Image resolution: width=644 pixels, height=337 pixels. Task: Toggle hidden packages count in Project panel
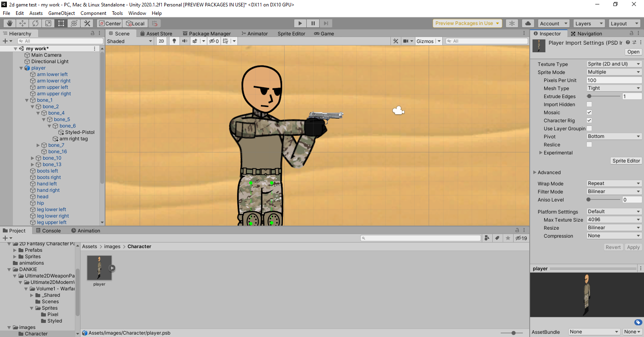click(x=521, y=238)
